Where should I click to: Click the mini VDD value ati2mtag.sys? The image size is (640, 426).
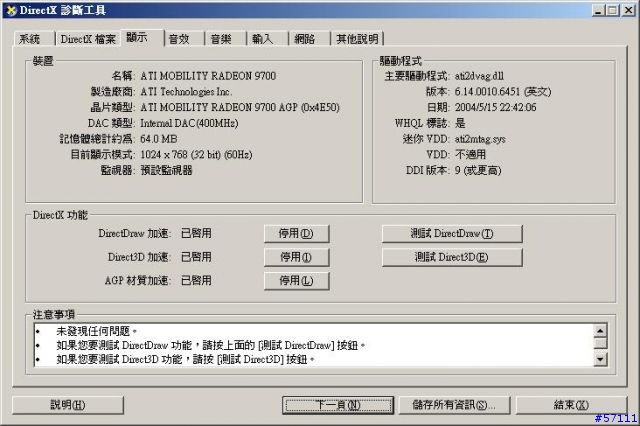click(x=480, y=139)
